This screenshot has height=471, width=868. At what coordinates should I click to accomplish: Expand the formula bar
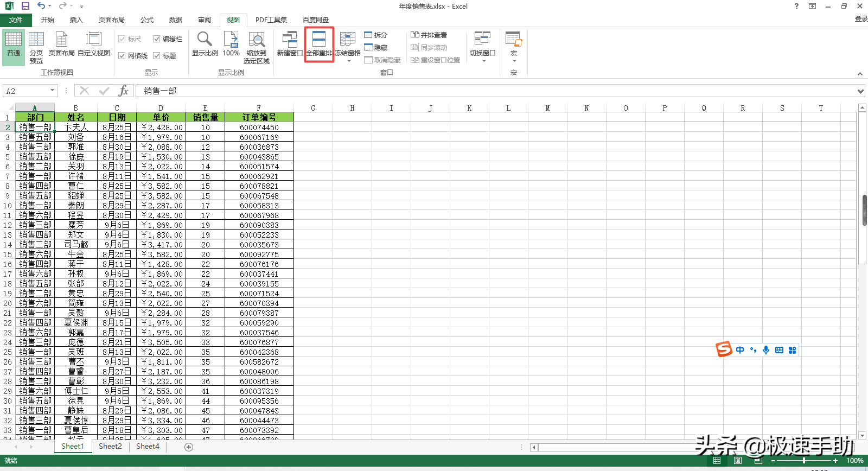coord(860,91)
